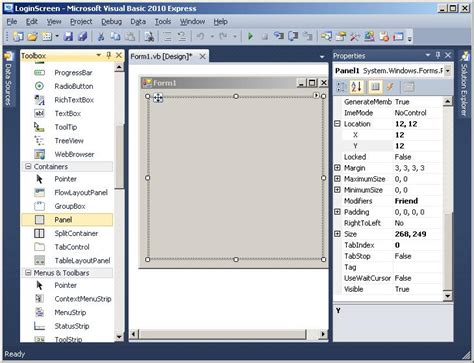Click the Cut scissors icon
The width and height of the screenshot is (474, 363).
[x=100, y=36]
